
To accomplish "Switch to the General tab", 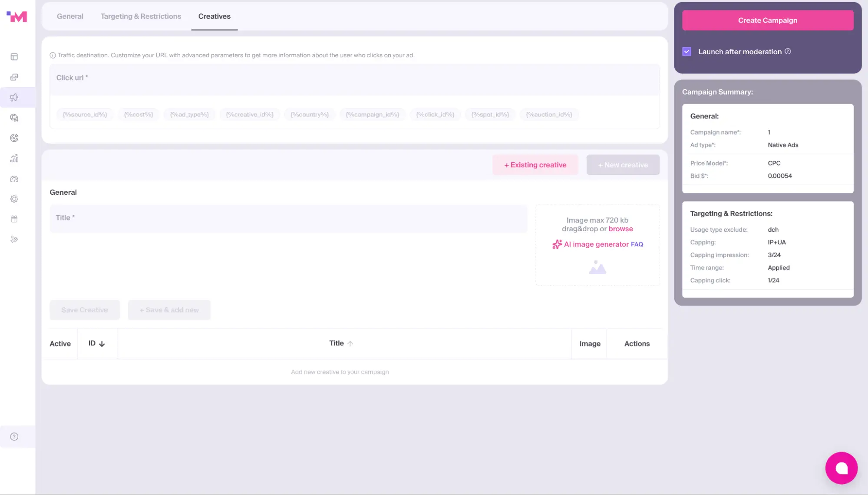I will pyautogui.click(x=70, y=16).
